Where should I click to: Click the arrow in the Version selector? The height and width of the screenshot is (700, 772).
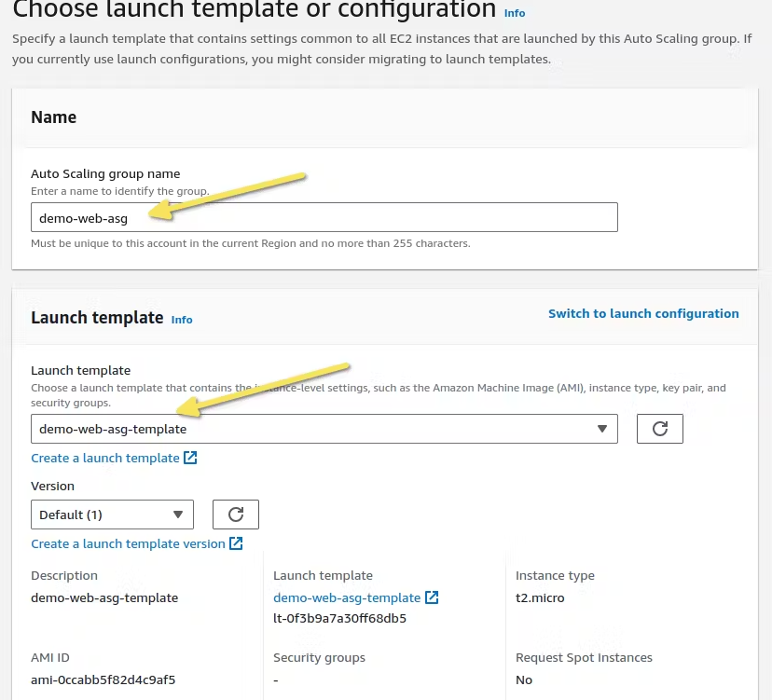pyautogui.click(x=178, y=515)
